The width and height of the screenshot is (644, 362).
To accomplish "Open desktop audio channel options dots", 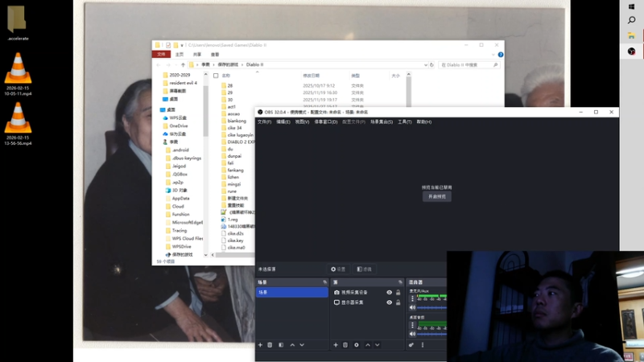I will tap(412, 325).
